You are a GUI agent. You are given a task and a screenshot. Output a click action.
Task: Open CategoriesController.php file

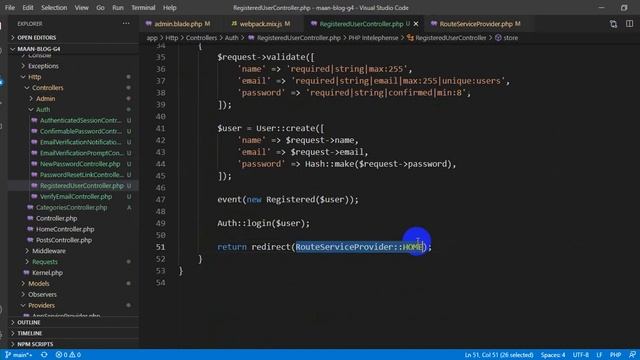tap(71, 207)
